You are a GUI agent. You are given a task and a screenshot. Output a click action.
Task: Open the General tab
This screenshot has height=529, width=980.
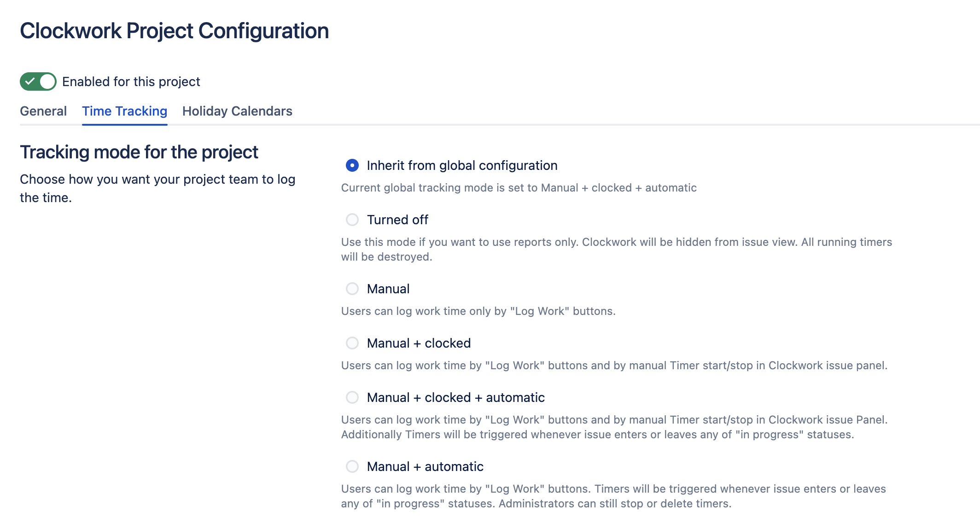[43, 111]
